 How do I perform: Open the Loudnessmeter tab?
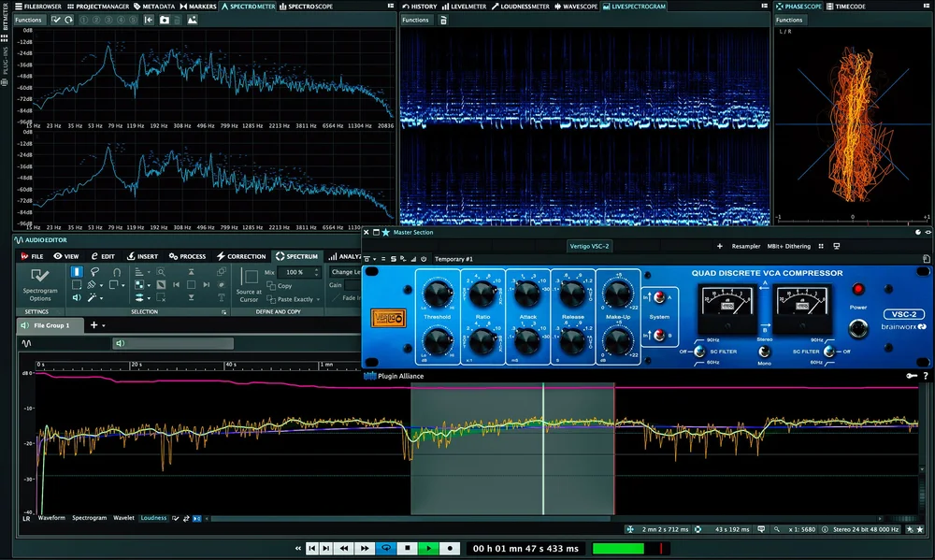tap(520, 6)
